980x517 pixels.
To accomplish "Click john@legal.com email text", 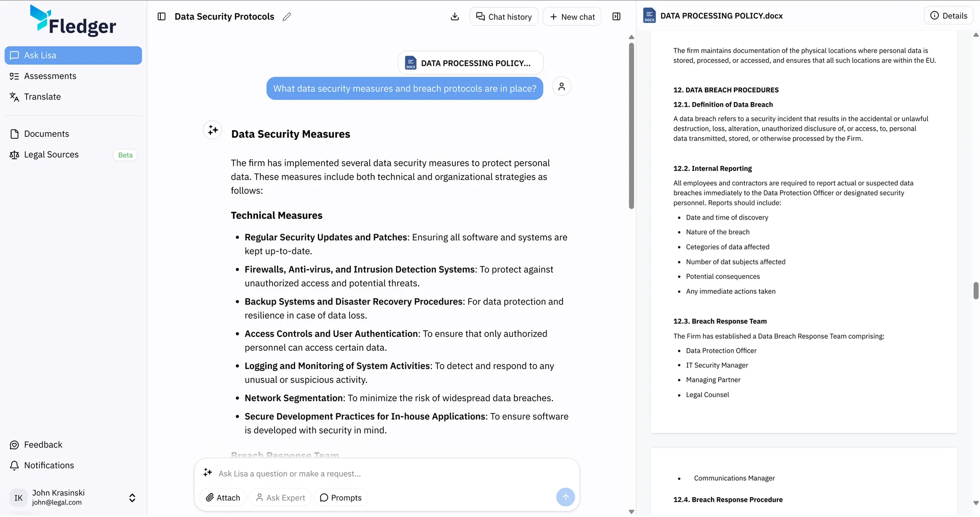I will [x=57, y=502].
